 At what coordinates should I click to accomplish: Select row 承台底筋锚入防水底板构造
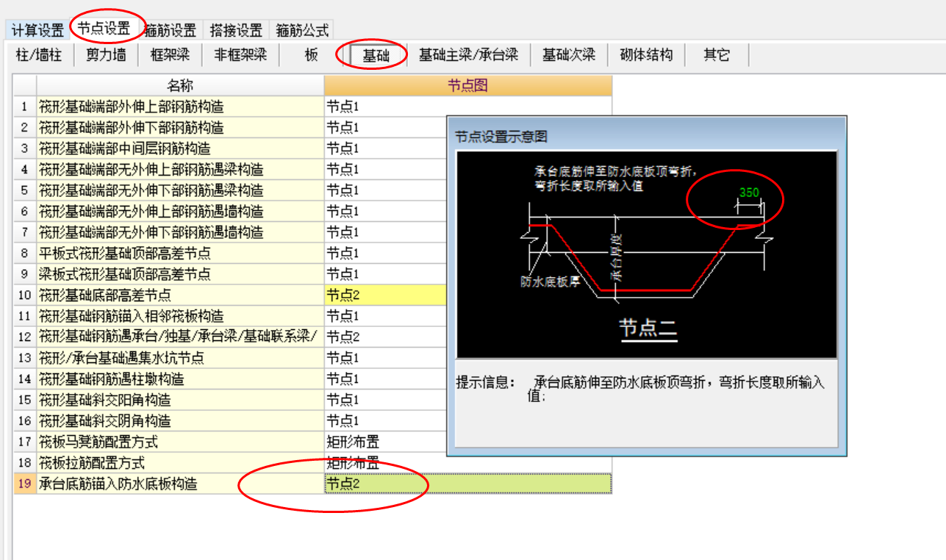click(x=180, y=484)
